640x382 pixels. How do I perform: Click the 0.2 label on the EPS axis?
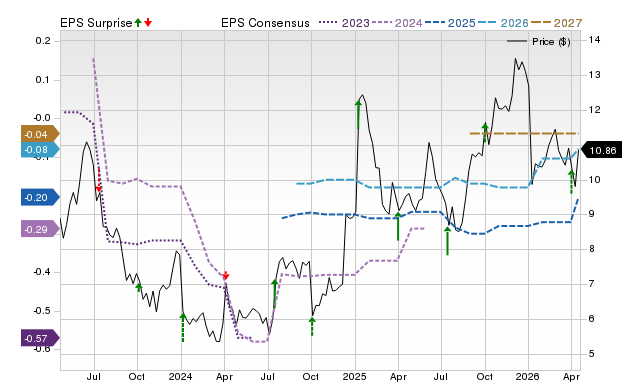click(x=43, y=41)
